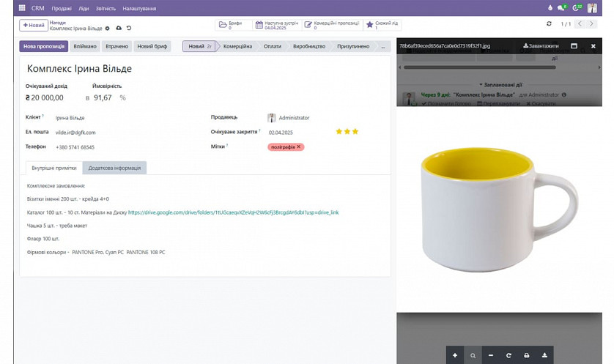Click the Нова пропозиція button
Screen dimensions: 614x364
point(44,46)
